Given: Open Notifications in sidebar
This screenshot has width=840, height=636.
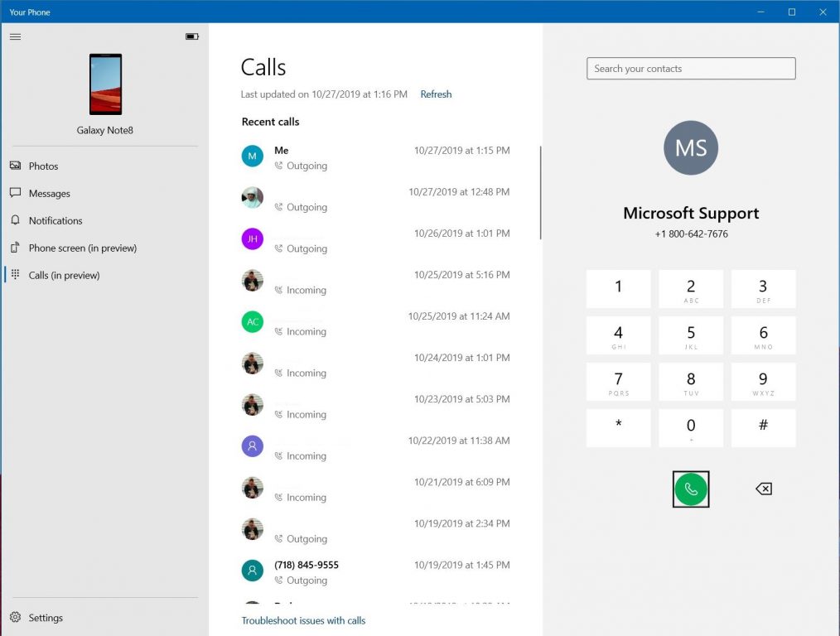Looking at the screenshot, I should (x=56, y=221).
